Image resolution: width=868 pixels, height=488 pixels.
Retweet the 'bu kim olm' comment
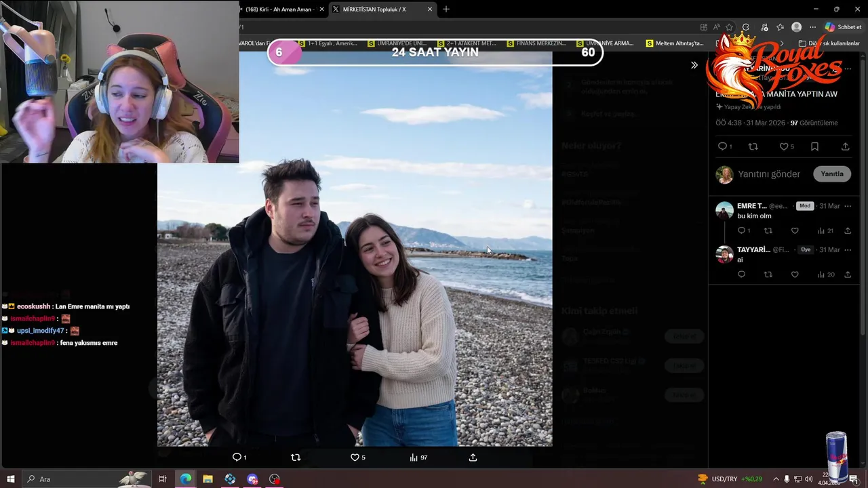click(768, 230)
